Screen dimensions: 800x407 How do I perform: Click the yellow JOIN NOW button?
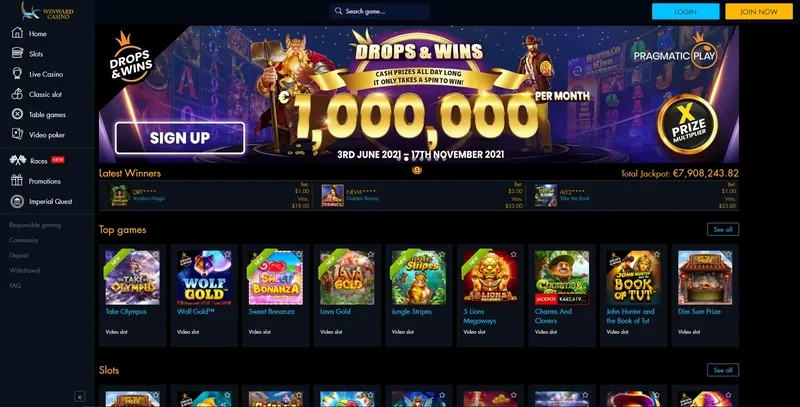pos(759,11)
